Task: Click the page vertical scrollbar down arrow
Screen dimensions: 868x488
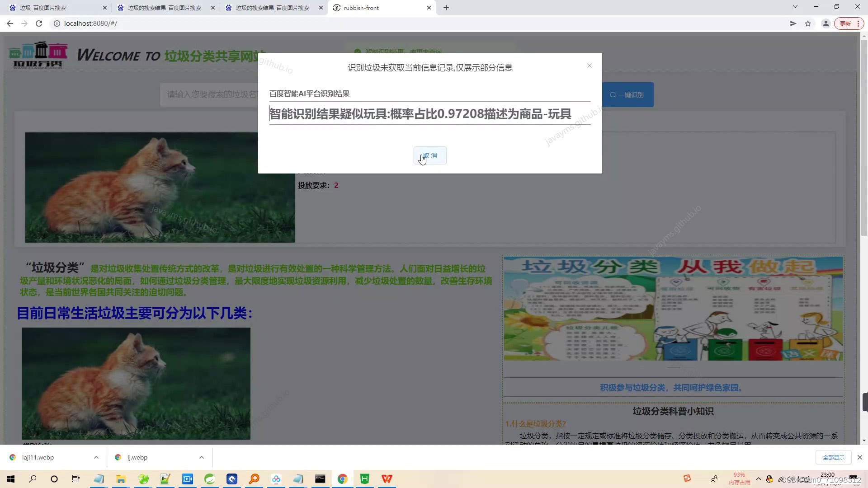Action: [864, 441]
